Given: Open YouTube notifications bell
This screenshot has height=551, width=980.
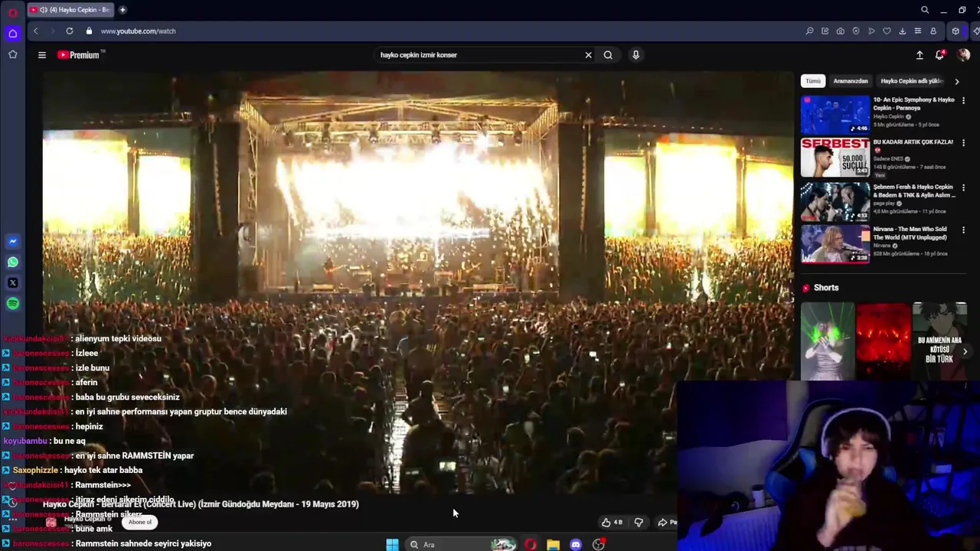Looking at the screenshot, I should pyautogui.click(x=939, y=55).
